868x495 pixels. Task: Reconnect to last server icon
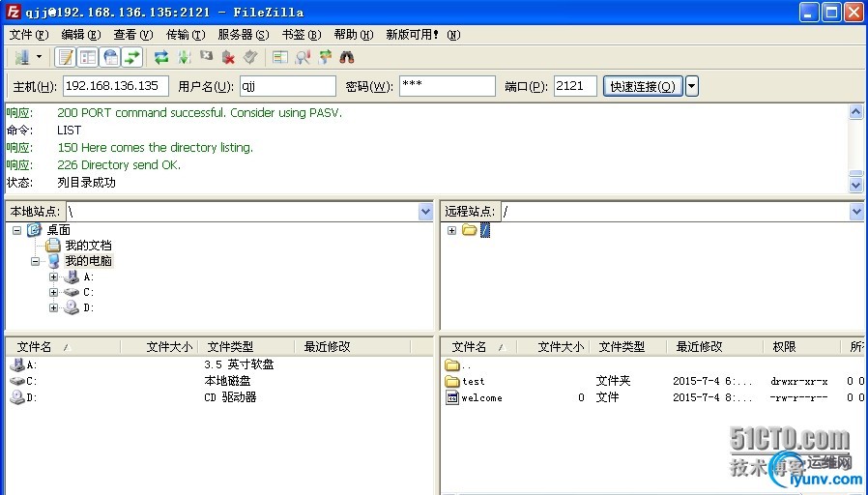[250, 57]
